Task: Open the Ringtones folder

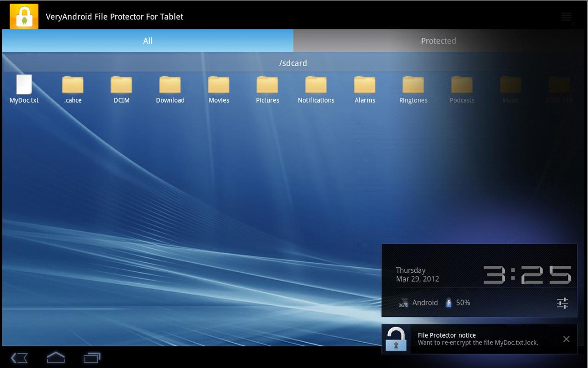Action: click(413, 86)
